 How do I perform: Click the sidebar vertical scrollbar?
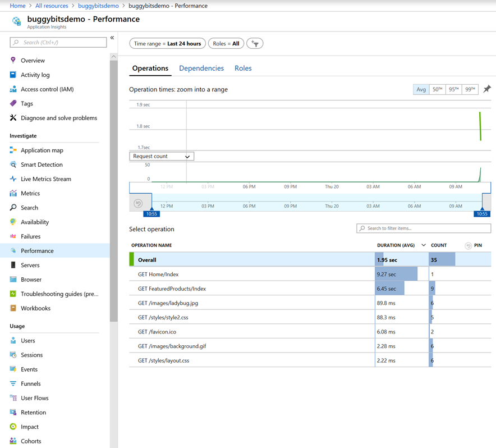114,190
